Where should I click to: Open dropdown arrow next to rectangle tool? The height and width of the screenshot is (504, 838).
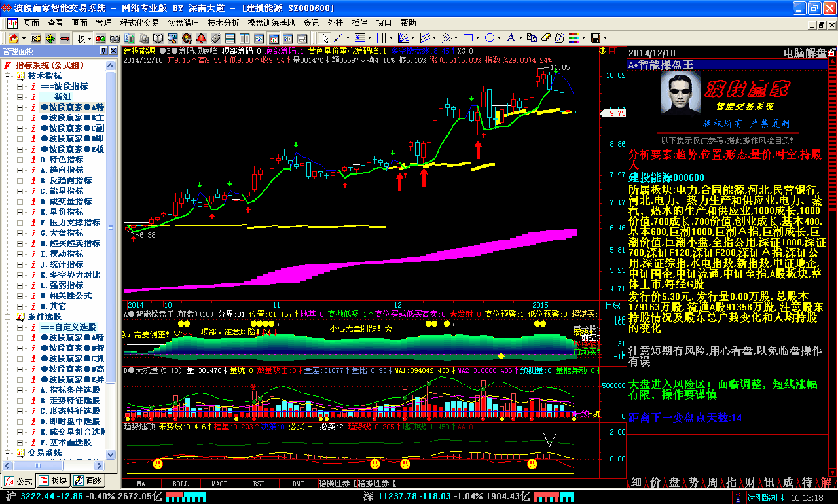477,38
